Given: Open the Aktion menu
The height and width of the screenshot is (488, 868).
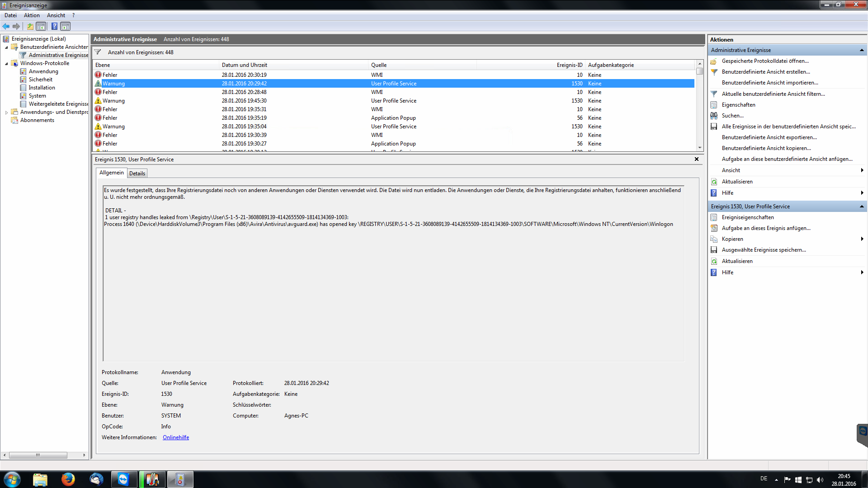Looking at the screenshot, I should [x=32, y=15].
